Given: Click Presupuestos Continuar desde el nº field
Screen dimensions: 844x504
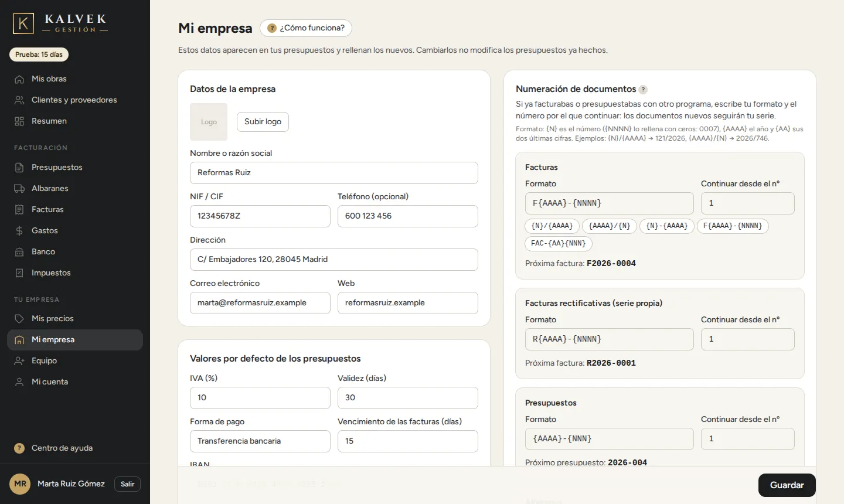Looking at the screenshot, I should point(748,439).
